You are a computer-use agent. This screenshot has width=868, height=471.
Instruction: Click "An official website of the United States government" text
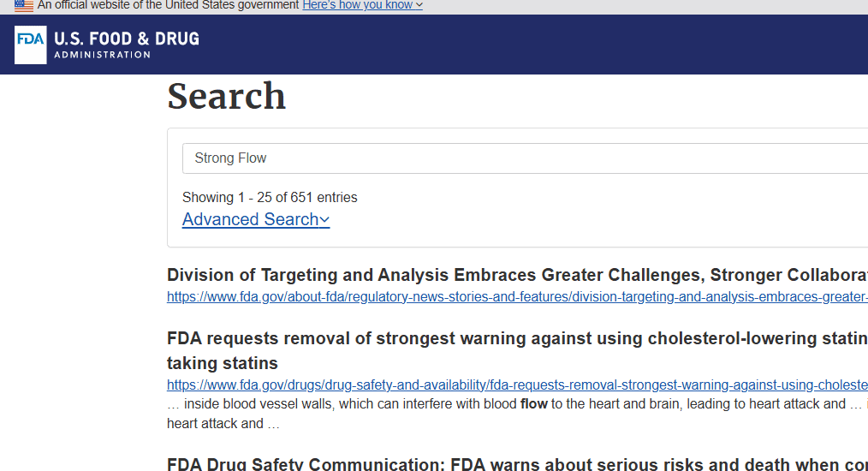[x=169, y=5]
